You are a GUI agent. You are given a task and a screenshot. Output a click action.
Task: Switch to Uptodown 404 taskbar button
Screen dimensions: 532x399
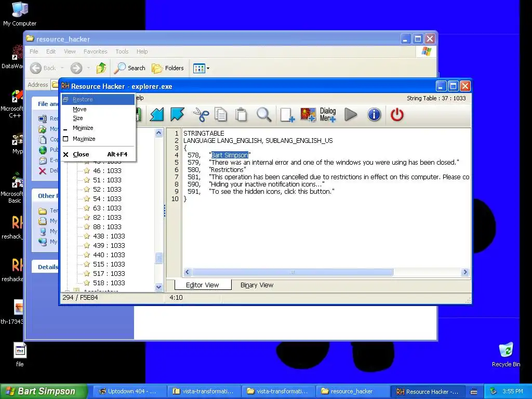129,392
